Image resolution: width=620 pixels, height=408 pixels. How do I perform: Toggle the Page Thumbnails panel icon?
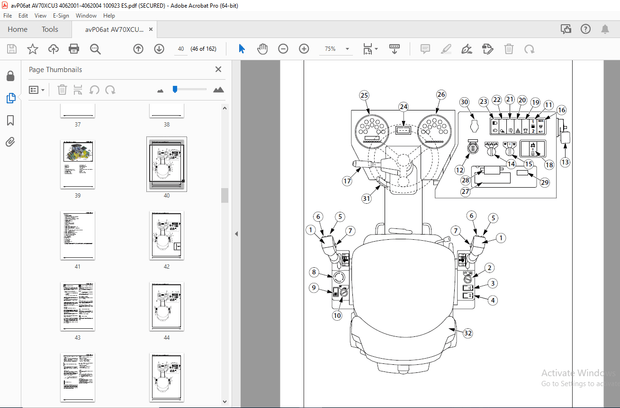(11, 98)
